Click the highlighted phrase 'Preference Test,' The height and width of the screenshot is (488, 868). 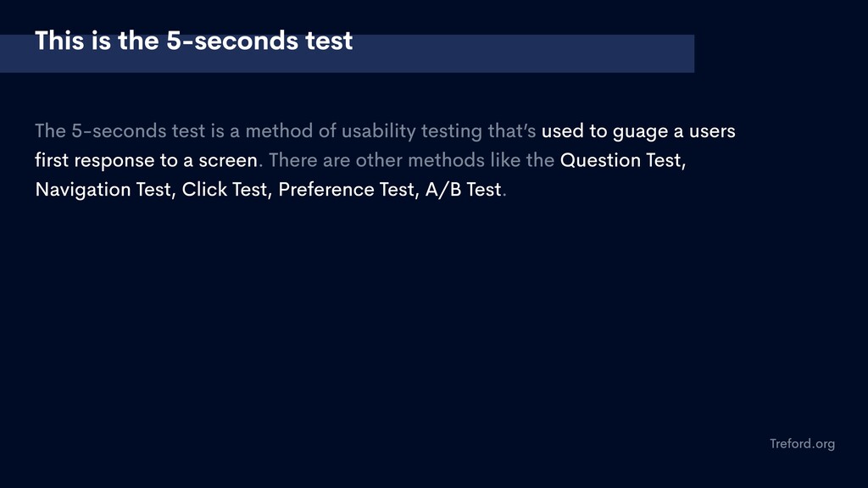click(x=348, y=190)
